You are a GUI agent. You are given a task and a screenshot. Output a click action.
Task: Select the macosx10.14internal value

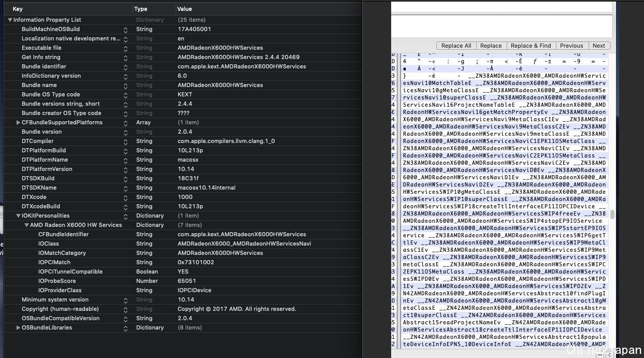click(x=206, y=188)
